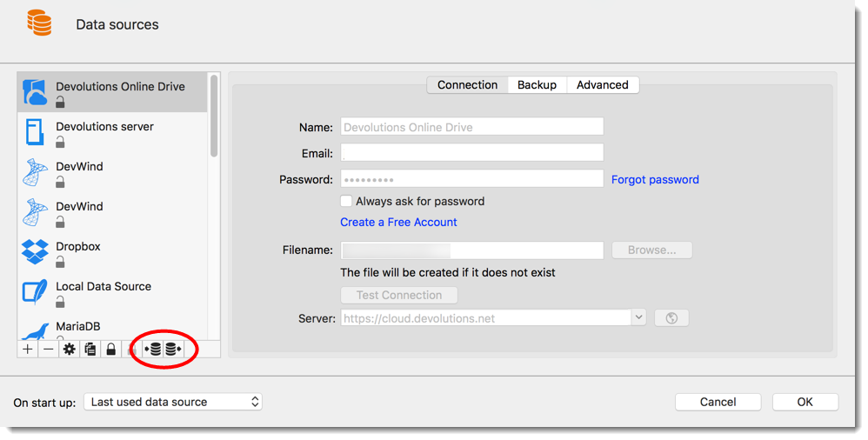Focus the Name input field
Viewport: 868px width, 440px height.
point(471,127)
